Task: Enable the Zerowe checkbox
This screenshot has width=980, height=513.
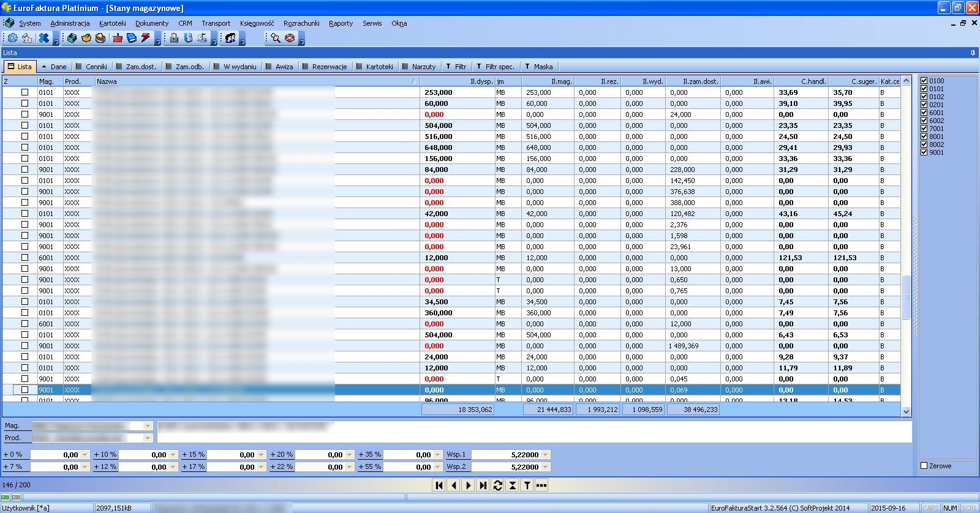Action: [x=924, y=466]
